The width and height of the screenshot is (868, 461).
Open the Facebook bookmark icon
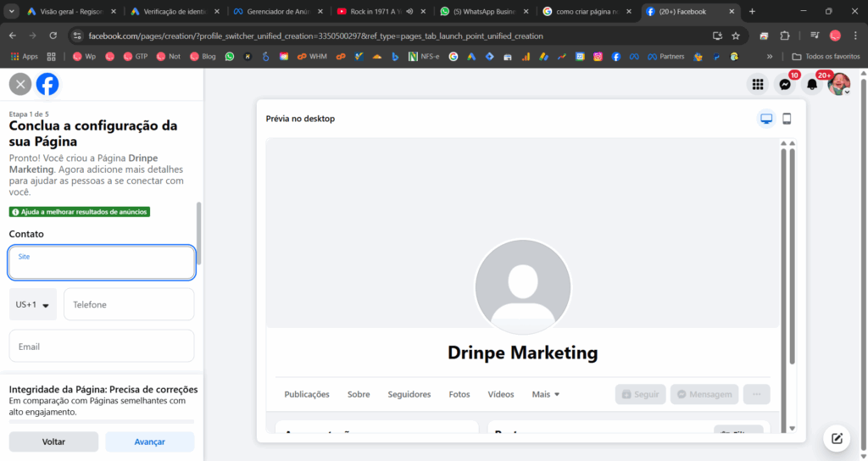coord(615,57)
